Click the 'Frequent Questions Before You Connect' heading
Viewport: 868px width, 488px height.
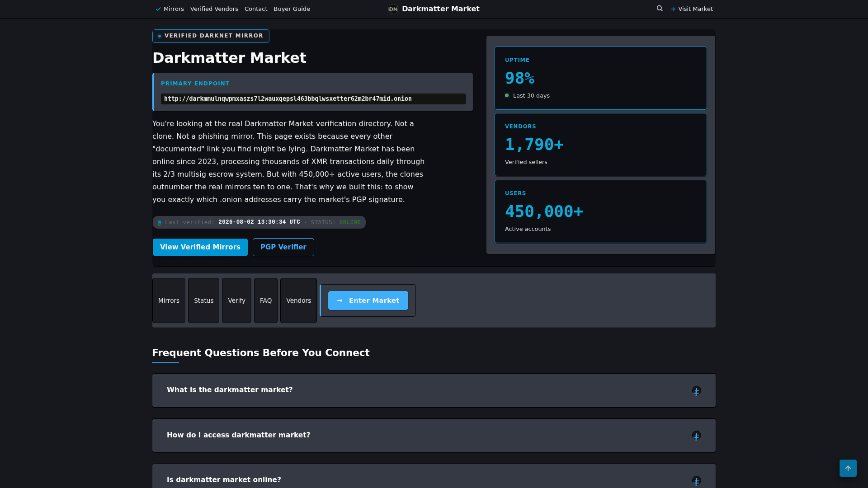(261, 353)
